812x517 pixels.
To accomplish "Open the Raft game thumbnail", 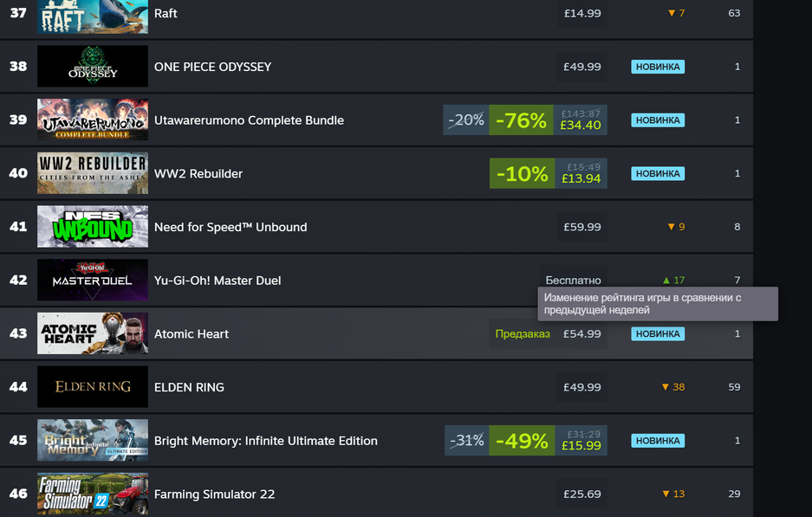I will click(x=93, y=16).
